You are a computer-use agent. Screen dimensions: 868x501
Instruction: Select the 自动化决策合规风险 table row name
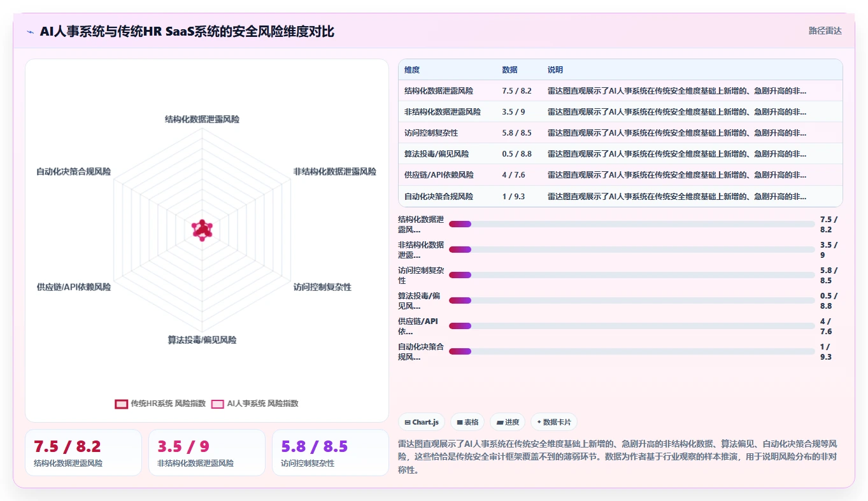439,197
